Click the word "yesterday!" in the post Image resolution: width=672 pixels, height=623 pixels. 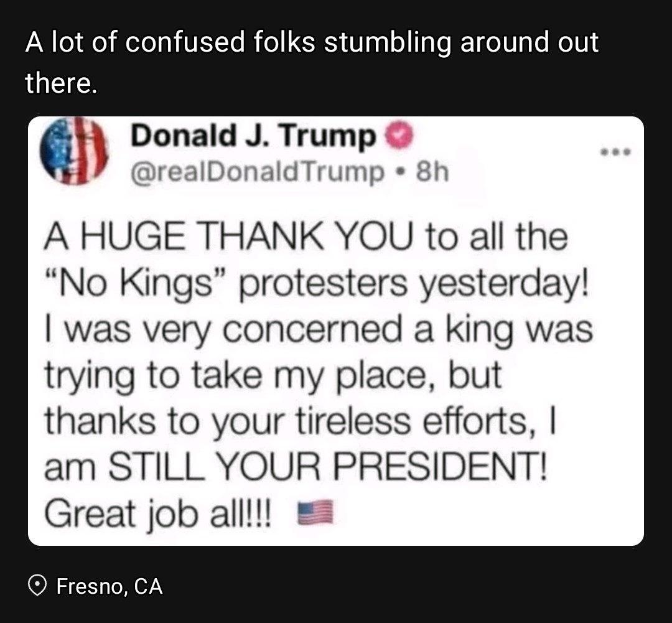point(502,283)
